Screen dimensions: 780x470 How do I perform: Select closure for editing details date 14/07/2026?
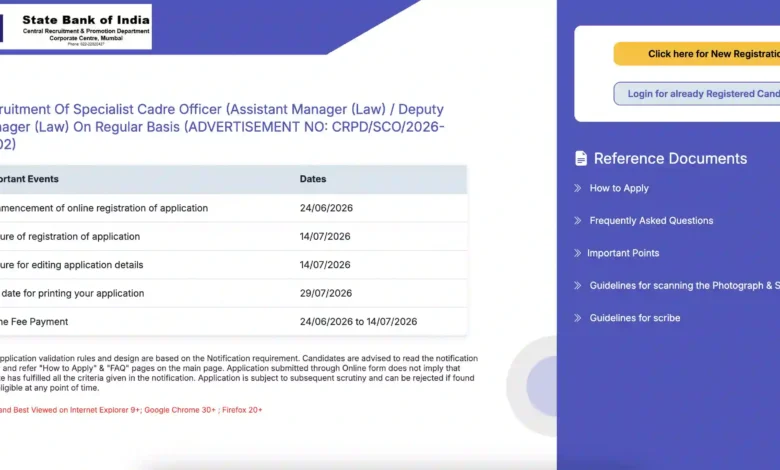pyautogui.click(x=325, y=265)
